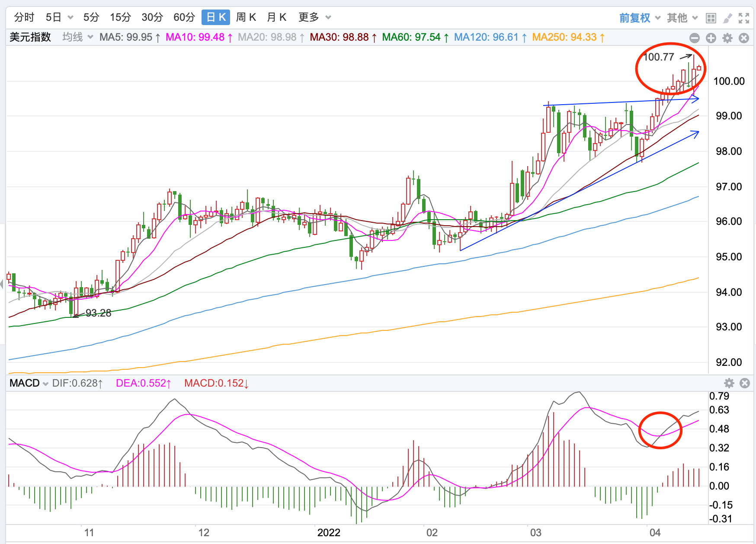
Task: Select the 60分 timeframe
Action: tap(184, 17)
